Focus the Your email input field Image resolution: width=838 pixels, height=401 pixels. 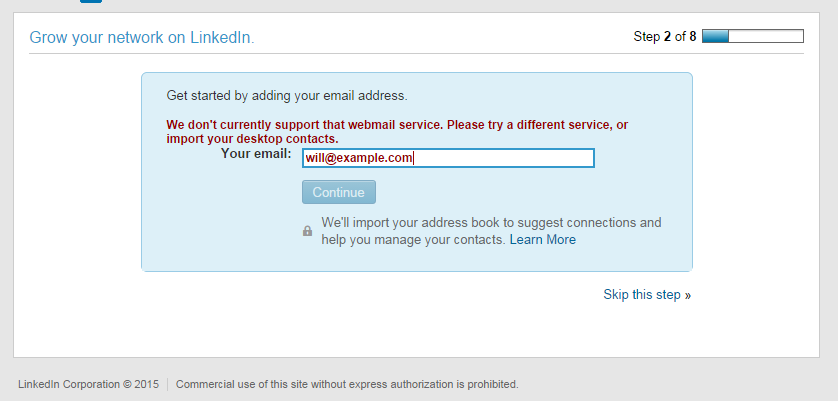point(448,158)
